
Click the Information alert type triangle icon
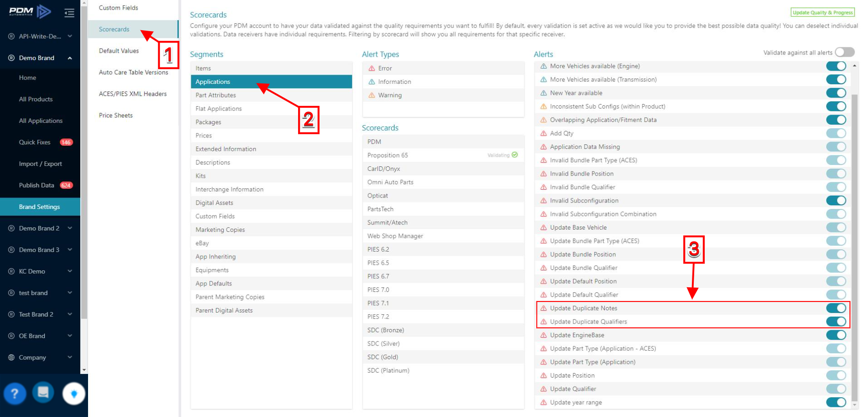pos(372,82)
